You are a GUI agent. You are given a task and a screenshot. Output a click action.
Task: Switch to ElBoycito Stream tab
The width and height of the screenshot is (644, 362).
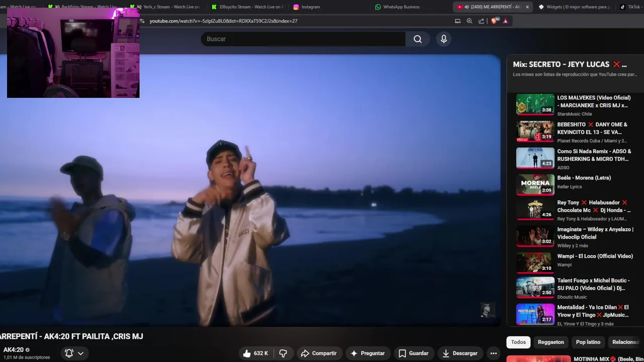click(248, 7)
